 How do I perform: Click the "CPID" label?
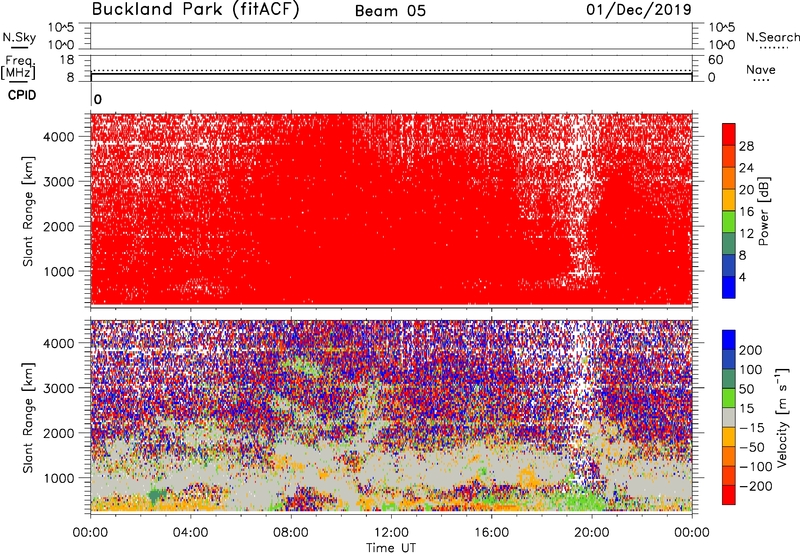(22, 95)
